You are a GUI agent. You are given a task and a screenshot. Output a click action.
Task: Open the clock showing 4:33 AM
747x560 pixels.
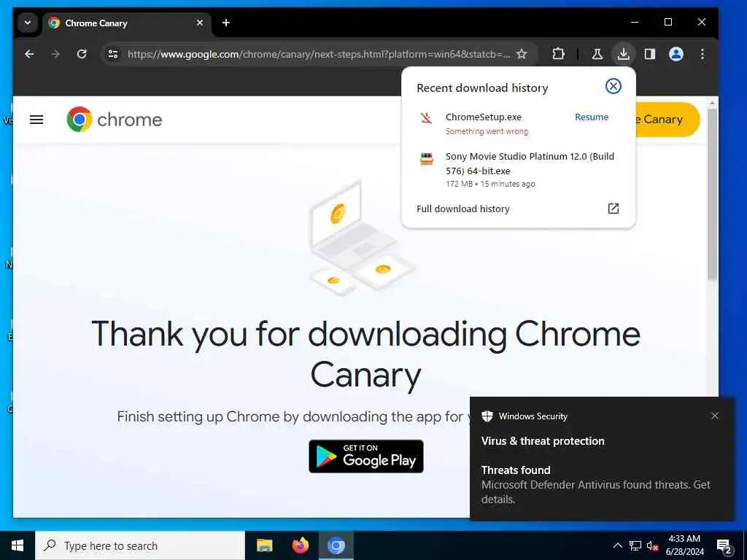pyautogui.click(x=684, y=545)
